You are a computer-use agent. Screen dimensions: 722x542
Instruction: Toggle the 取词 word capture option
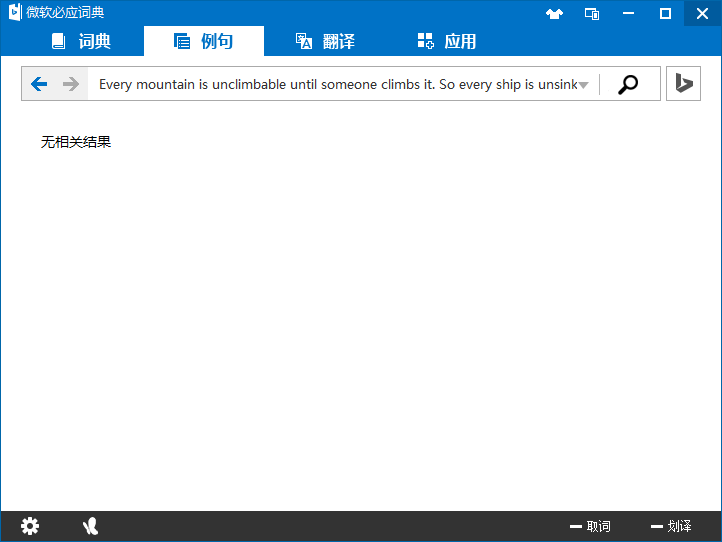(590, 526)
